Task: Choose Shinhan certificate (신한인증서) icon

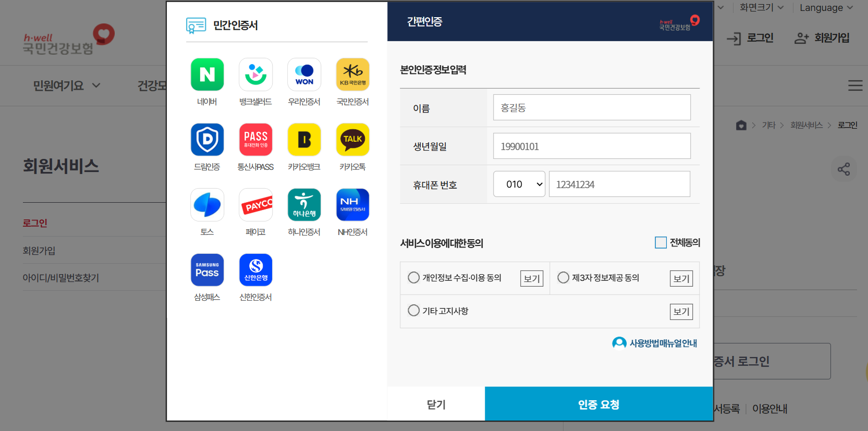Action: point(255,270)
